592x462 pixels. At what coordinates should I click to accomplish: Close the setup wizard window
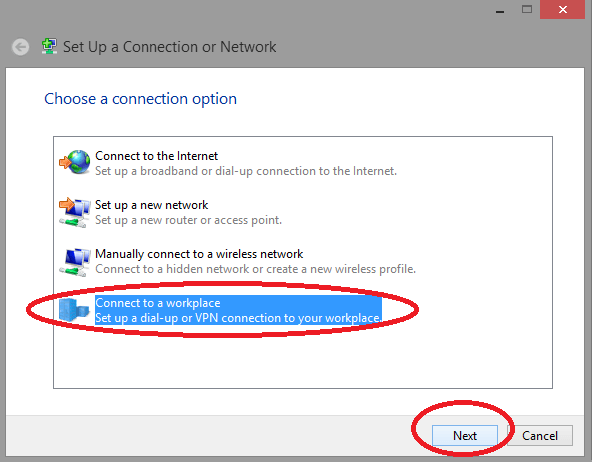click(563, 9)
